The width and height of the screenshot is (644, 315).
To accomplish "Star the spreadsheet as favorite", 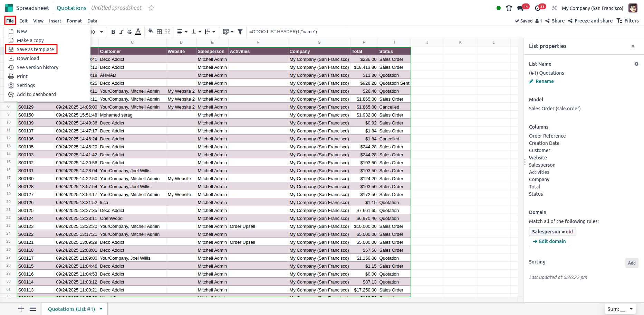I will coord(151,8).
